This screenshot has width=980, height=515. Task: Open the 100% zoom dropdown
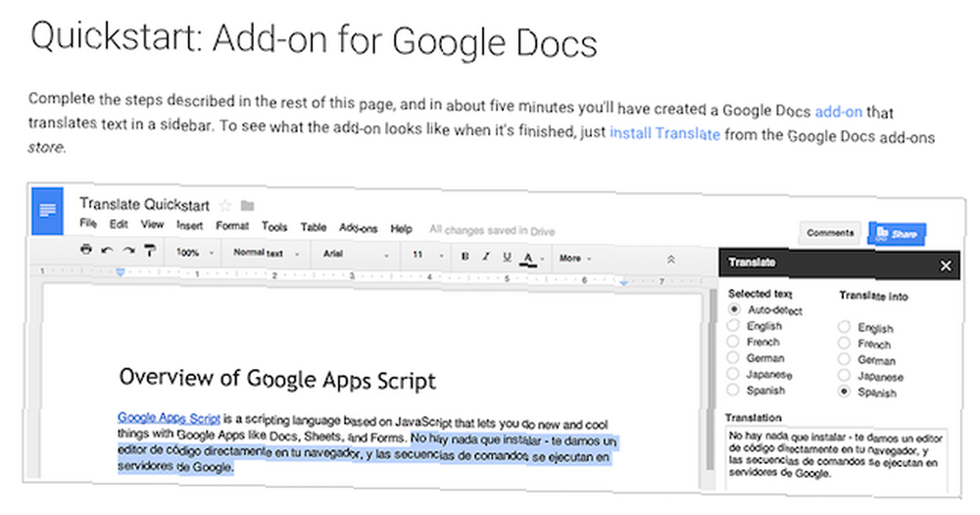pos(195,253)
